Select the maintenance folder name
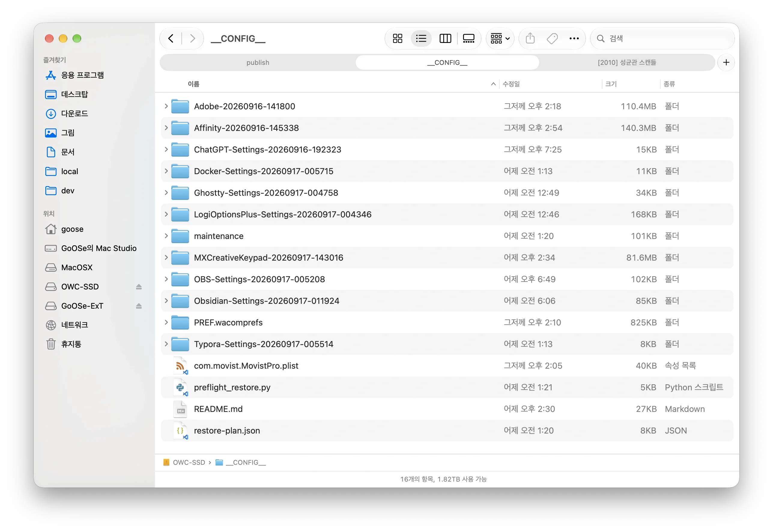Screen dimensions: 773x532 tap(219, 236)
